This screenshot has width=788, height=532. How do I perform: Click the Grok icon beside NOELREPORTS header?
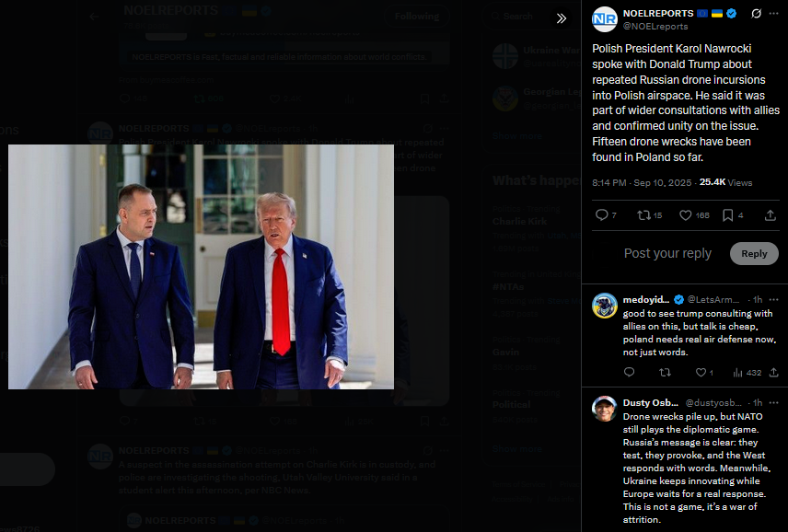click(x=756, y=14)
